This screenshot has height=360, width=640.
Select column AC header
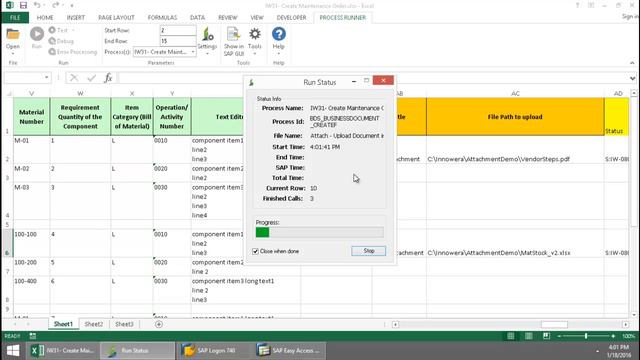click(x=515, y=93)
